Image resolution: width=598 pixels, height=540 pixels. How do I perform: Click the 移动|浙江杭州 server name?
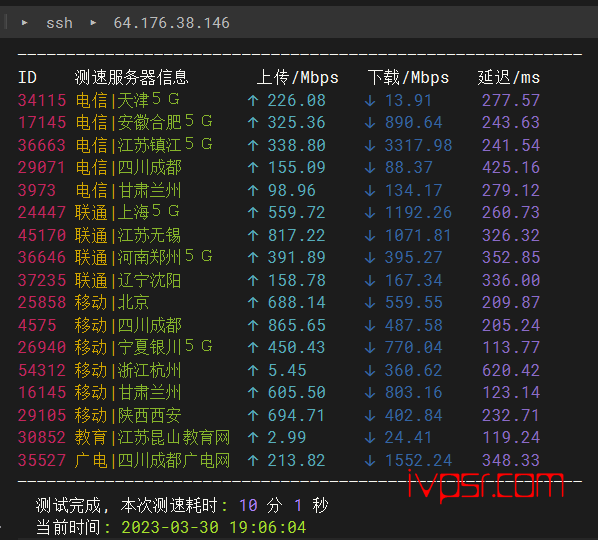click(x=128, y=370)
